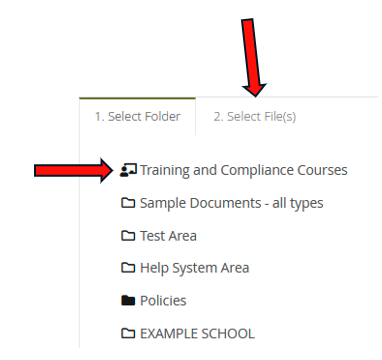Pick the Help System Area folder
The image size is (382, 360).
click(194, 268)
